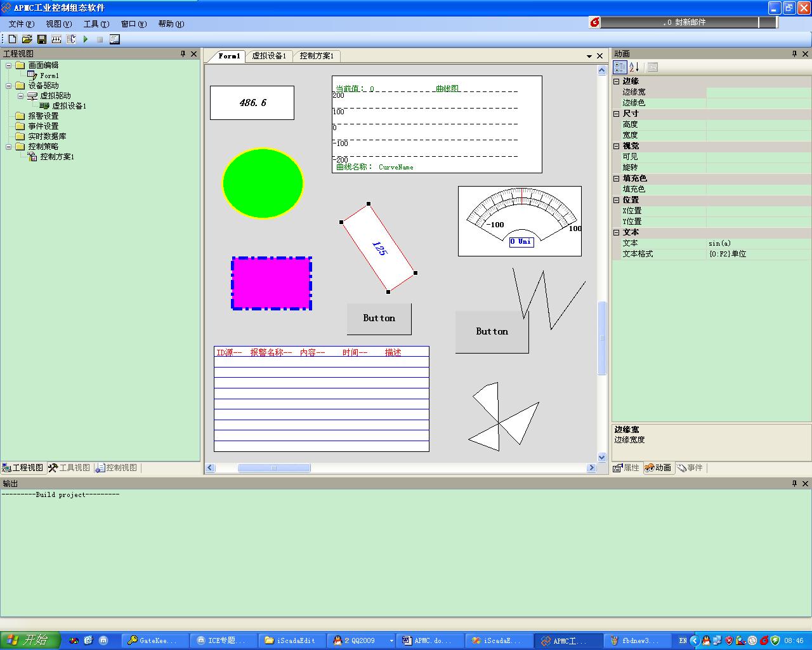
Task: Click the 边缘宽 property value field
Action: 759,92
